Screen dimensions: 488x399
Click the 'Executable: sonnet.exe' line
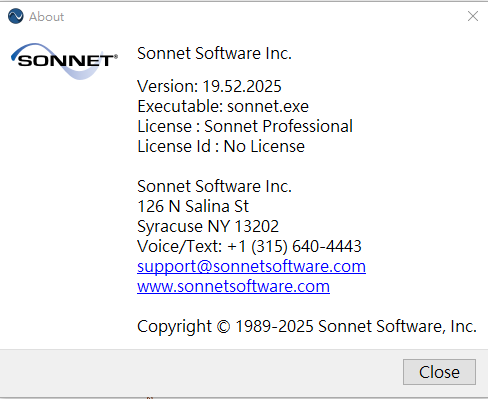(x=223, y=106)
